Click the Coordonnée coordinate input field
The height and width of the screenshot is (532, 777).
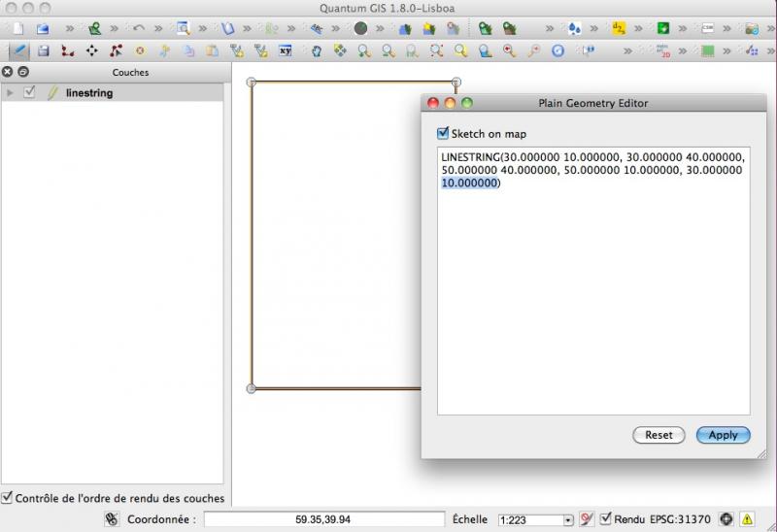pyautogui.click(x=322, y=519)
